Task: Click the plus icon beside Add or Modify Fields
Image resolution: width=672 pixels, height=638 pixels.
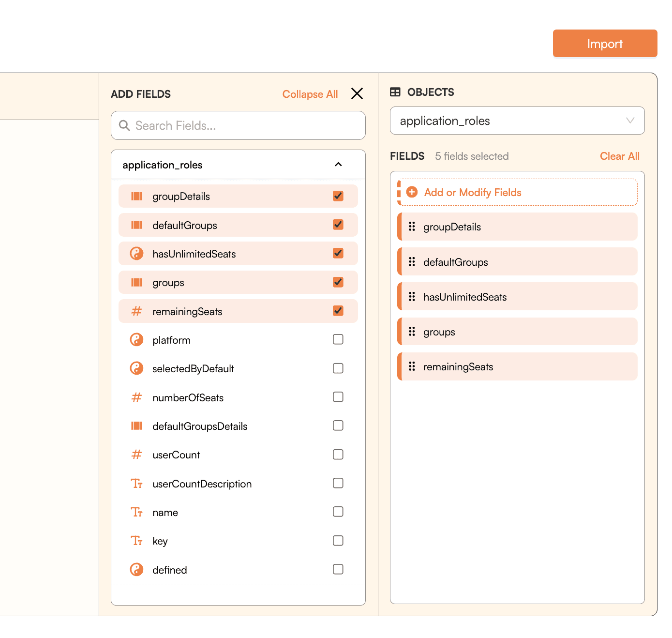Action: [412, 192]
